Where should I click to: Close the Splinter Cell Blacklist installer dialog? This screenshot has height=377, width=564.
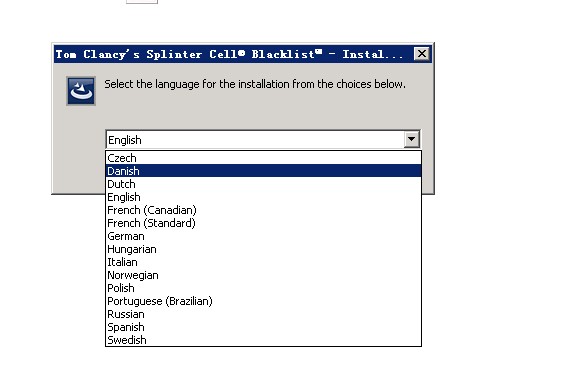click(x=422, y=54)
